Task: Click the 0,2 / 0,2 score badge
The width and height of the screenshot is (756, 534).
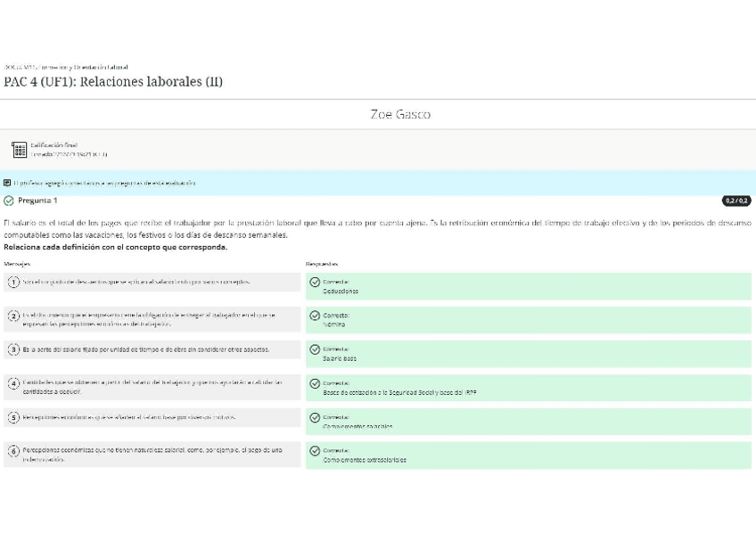Action: [x=736, y=201]
